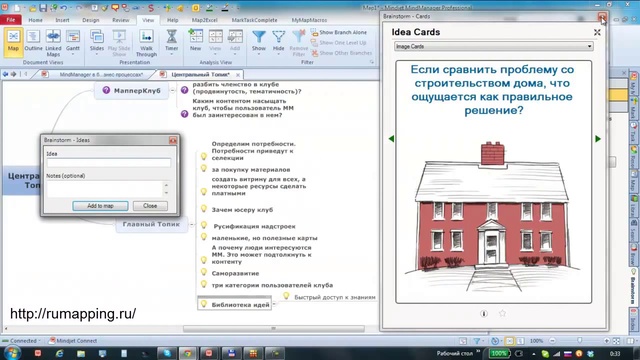Open the Help ribbon tab
640x360 pixels.
coord(173,20)
